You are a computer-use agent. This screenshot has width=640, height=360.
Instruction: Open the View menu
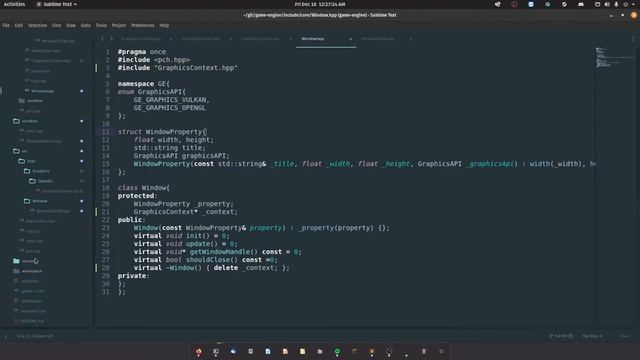71,25
